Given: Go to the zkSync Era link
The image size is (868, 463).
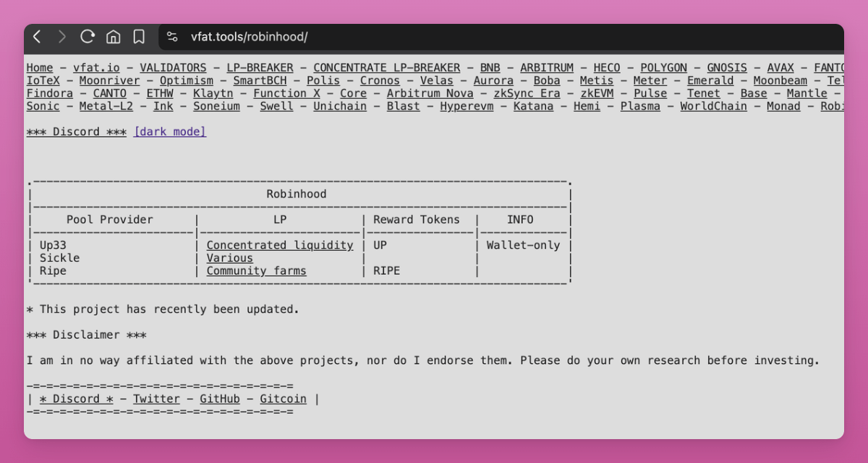Looking at the screenshot, I should (x=527, y=94).
